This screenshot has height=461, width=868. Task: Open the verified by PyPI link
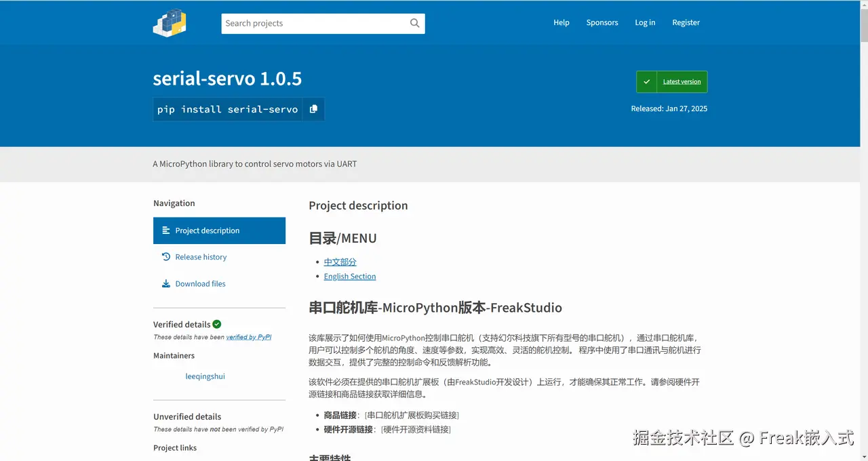(249, 337)
